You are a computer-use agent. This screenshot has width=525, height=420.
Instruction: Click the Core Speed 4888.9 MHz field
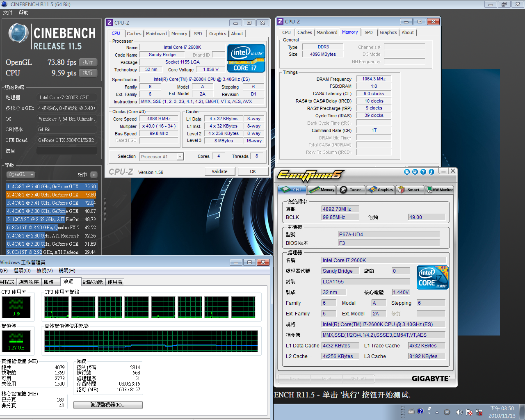pyautogui.click(x=159, y=119)
